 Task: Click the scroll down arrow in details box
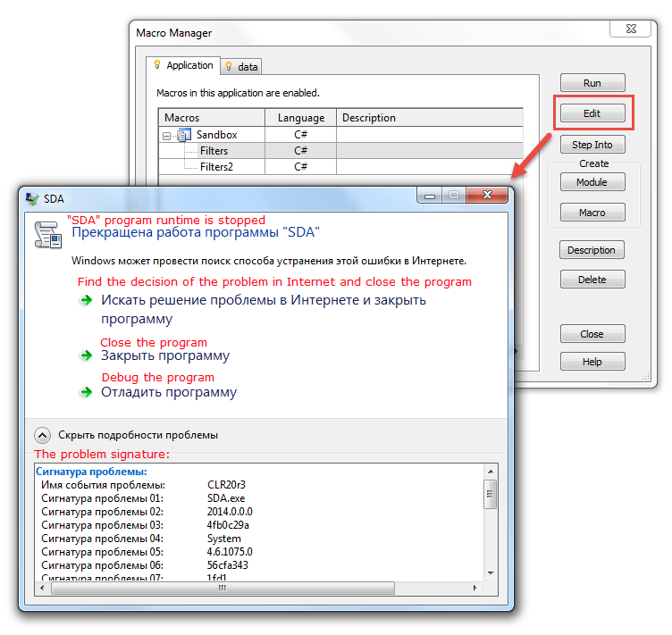point(491,572)
